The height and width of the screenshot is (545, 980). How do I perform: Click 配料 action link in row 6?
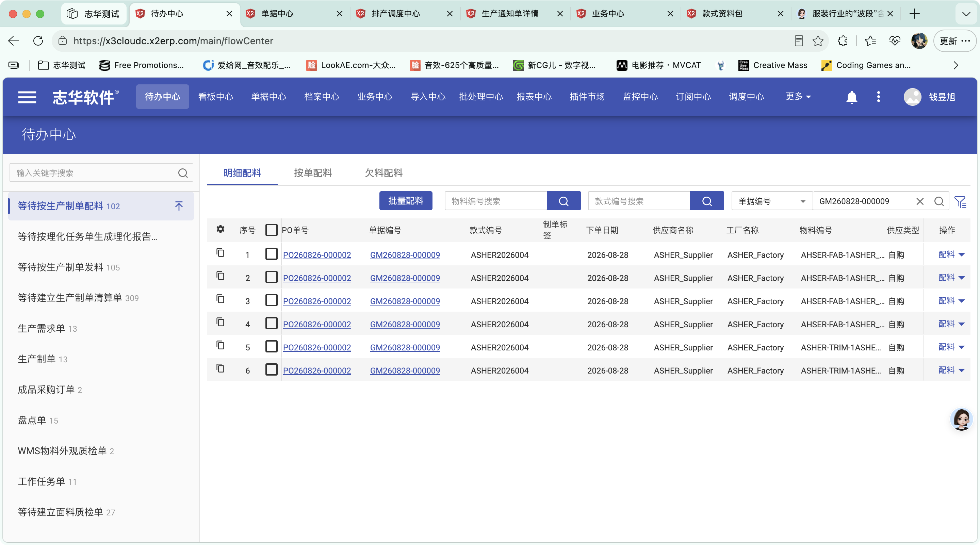click(x=946, y=370)
